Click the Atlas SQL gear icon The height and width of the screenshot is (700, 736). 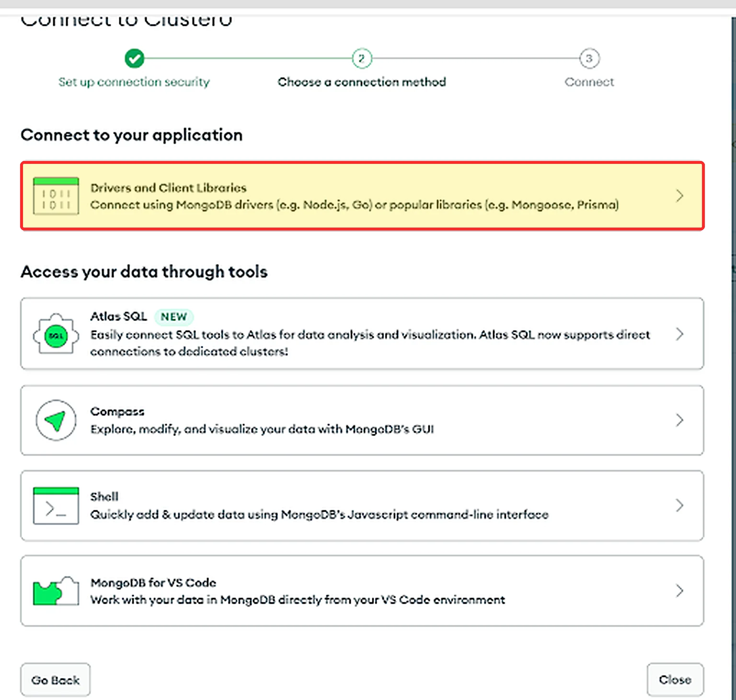(x=56, y=334)
